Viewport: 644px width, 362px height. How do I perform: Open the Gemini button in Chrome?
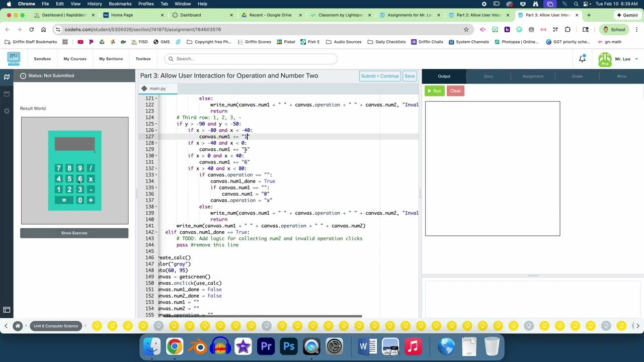[x=627, y=15]
